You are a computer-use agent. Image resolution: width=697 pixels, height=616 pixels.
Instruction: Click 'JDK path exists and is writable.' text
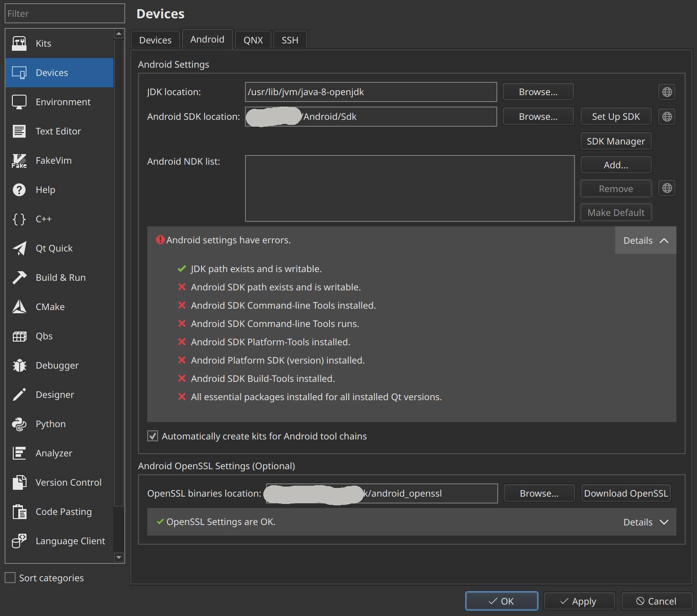click(256, 269)
